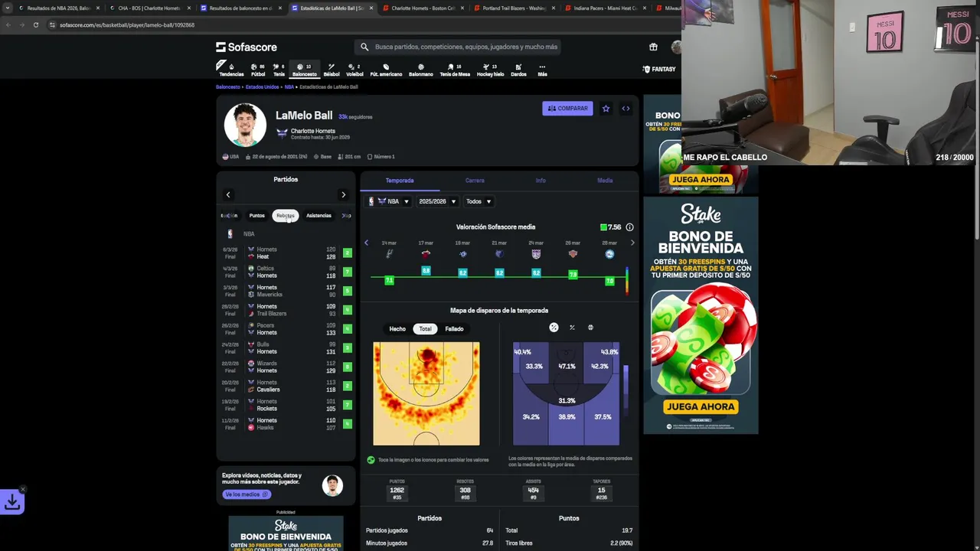Image resolution: width=980 pixels, height=551 pixels.
Task: Click the browser reload button
Action: [35, 24]
